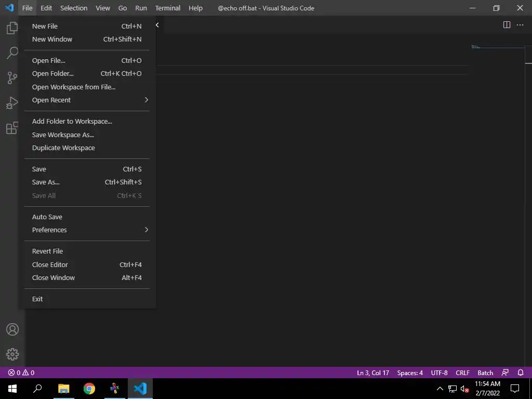Click the chevron beside the open File menu

pos(157,25)
